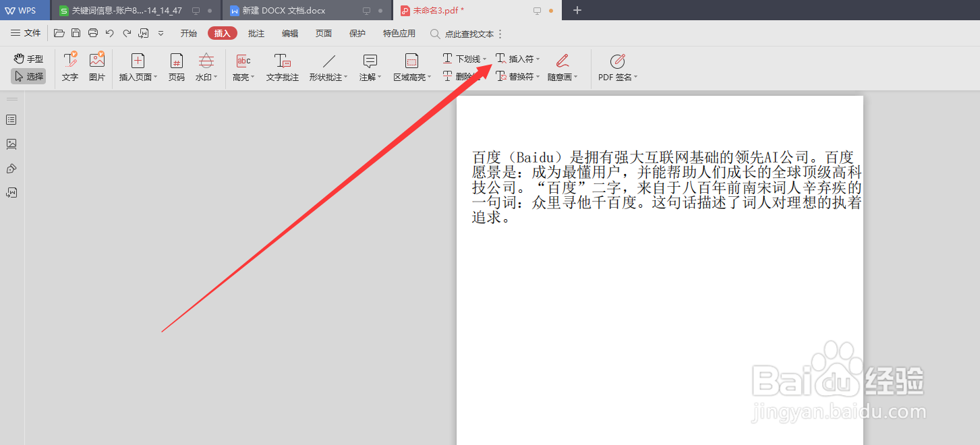Click the print icon
Viewport: 980px width, 445px height.
pos(93,33)
